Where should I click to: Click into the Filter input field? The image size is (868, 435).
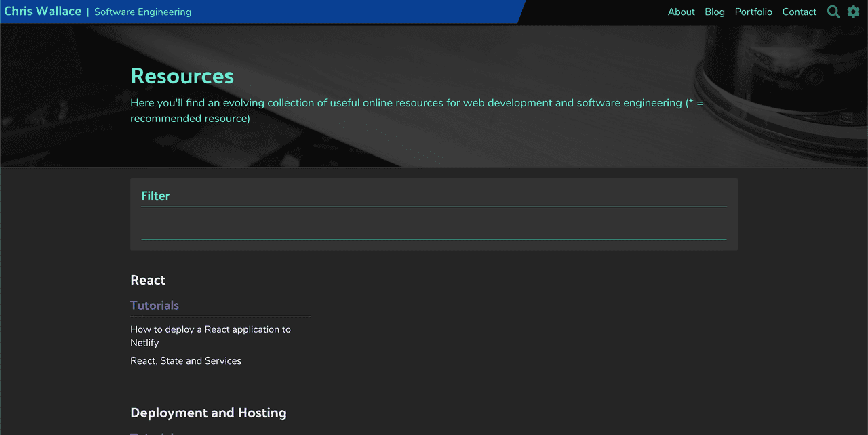[434, 203]
